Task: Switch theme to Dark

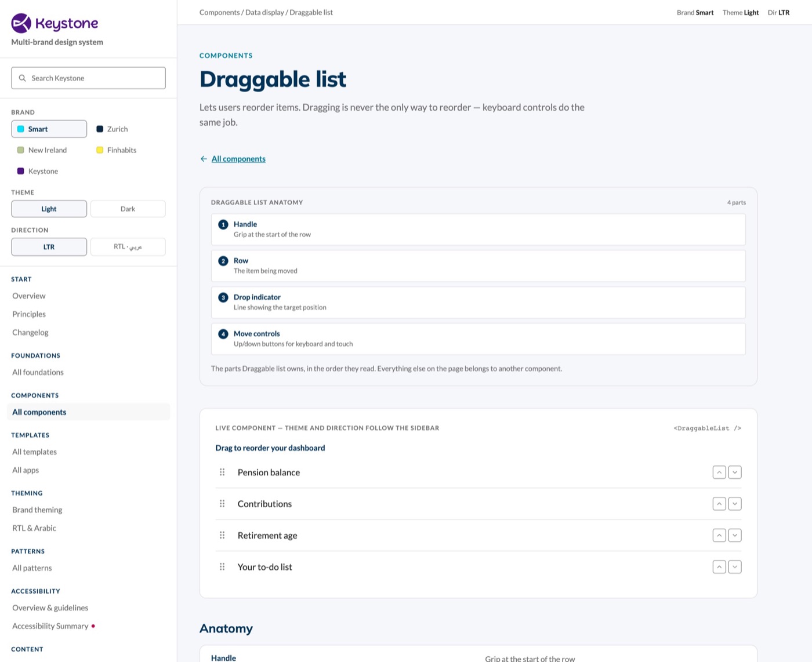Action: (128, 209)
